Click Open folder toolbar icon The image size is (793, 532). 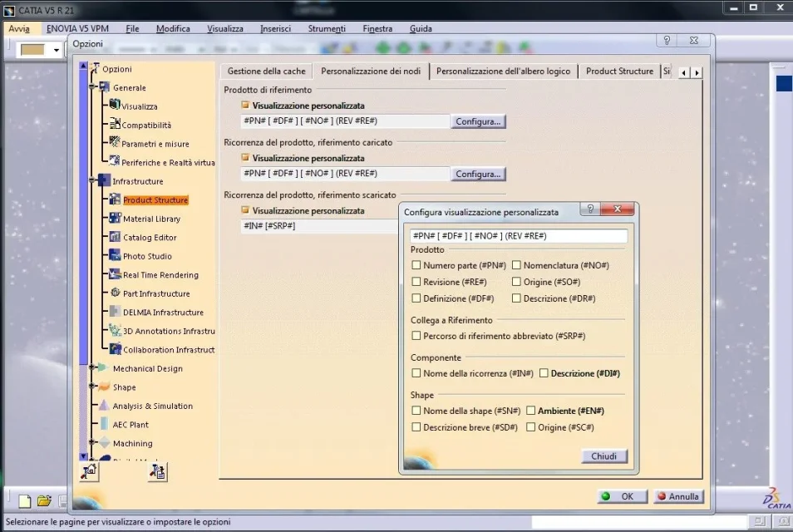click(44, 500)
